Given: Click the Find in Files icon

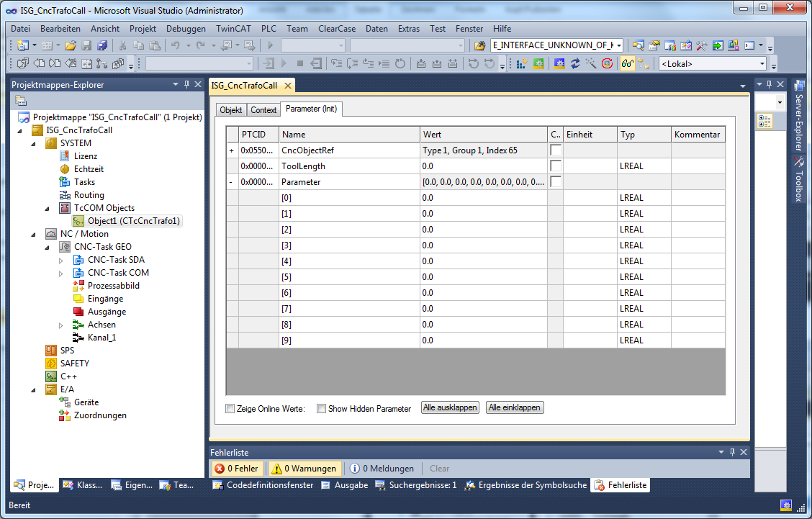Looking at the screenshot, I should tap(479, 45).
